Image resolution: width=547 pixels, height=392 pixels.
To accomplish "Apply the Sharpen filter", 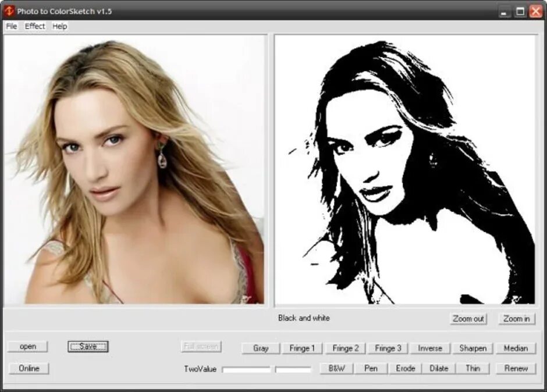I will 473,348.
